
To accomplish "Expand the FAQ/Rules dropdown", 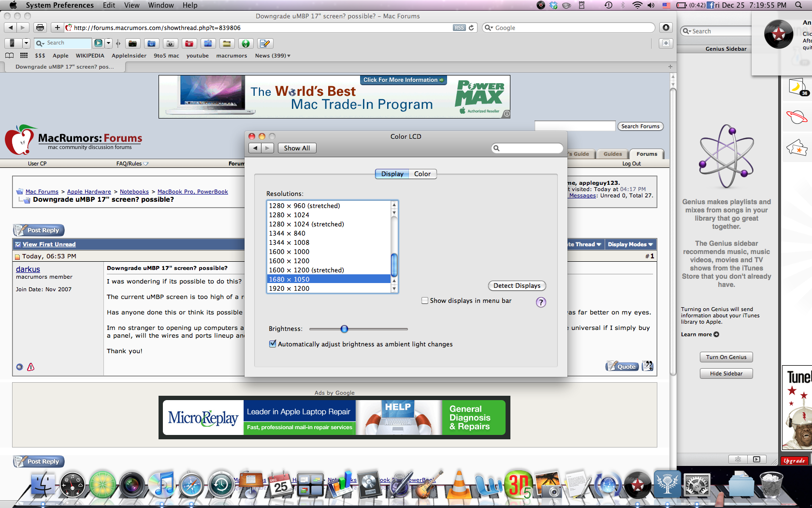I will point(132,164).
